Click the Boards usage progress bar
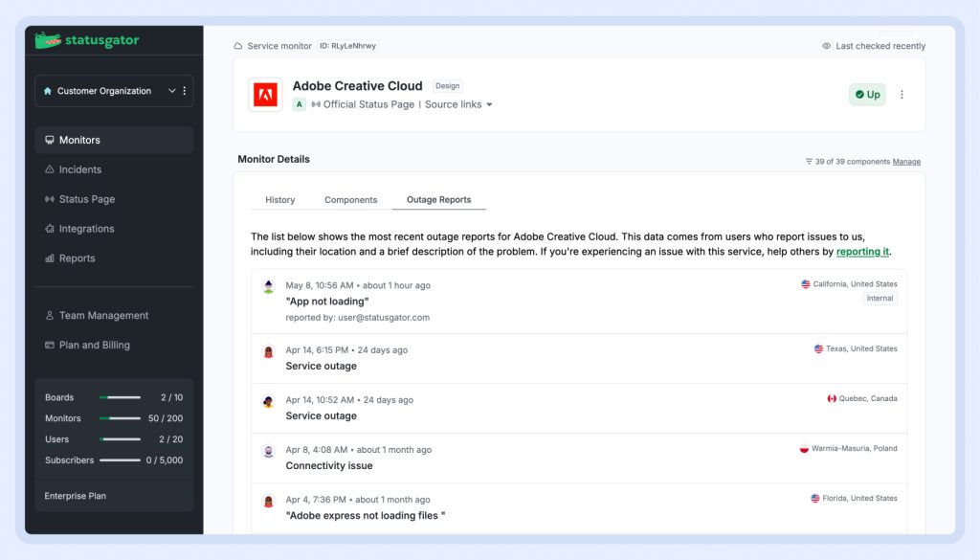Image resolution: width=980 pixels, height=560 pixels. 120,397
